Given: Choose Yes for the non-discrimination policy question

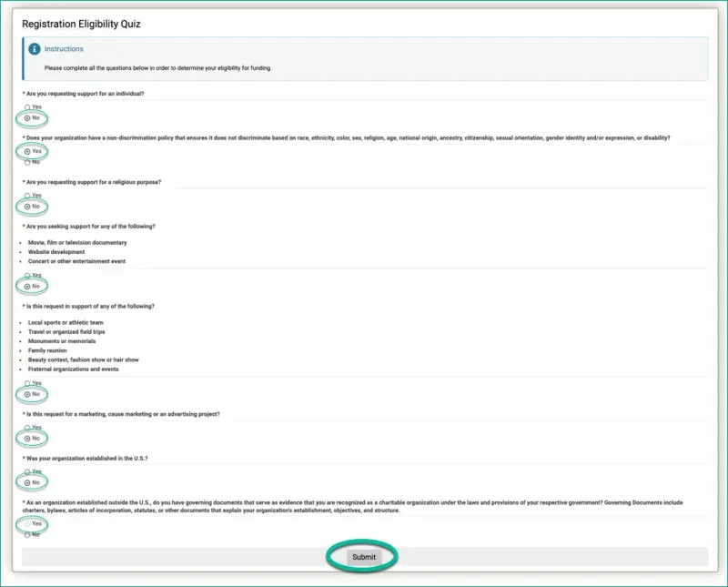Looking at the screenshot, I should [x=27, y=151].
